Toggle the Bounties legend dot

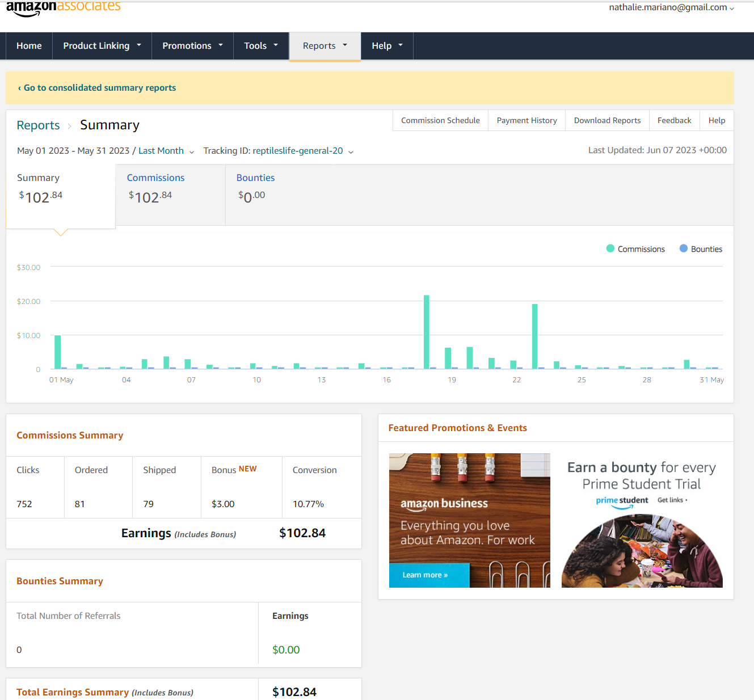pyautogui.click(x=684, y=248)
